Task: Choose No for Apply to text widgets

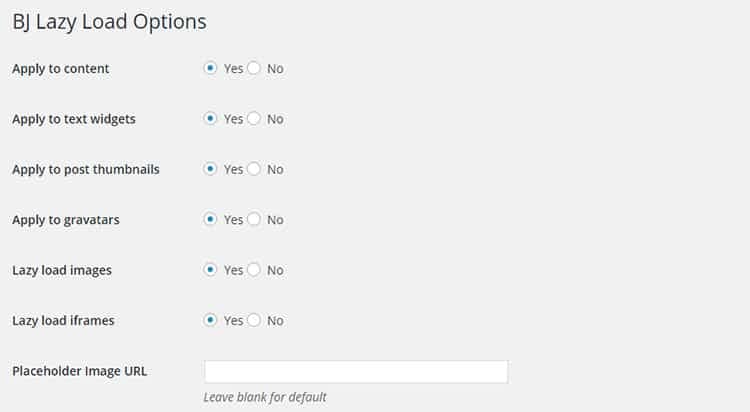Action: [253, 119]
